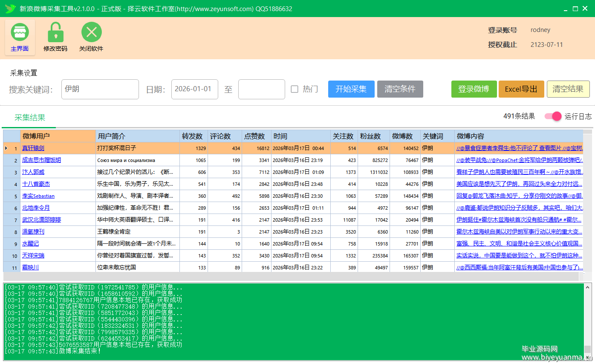Sort by 微博数 column header
595x364 pixels.
pos(405,136)
